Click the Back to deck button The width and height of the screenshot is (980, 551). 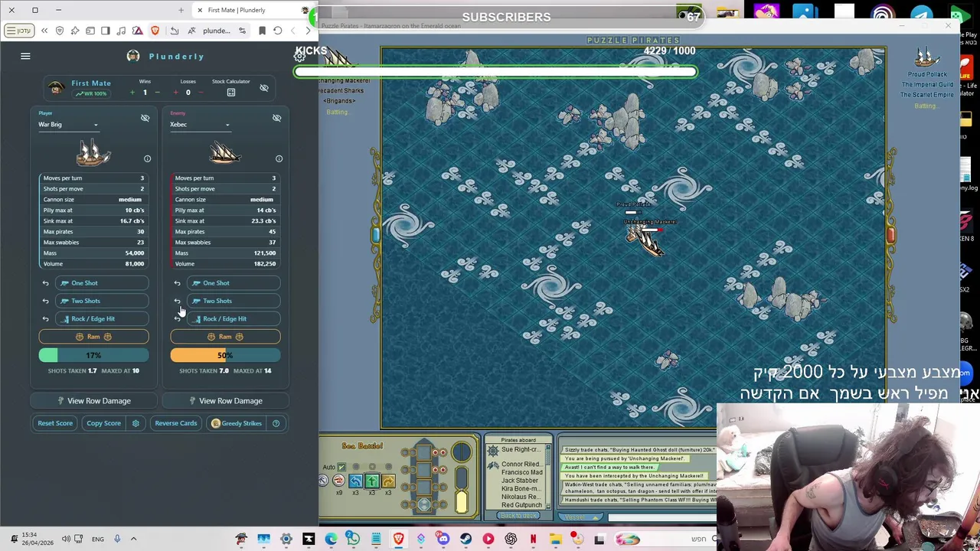click(518, 516)
